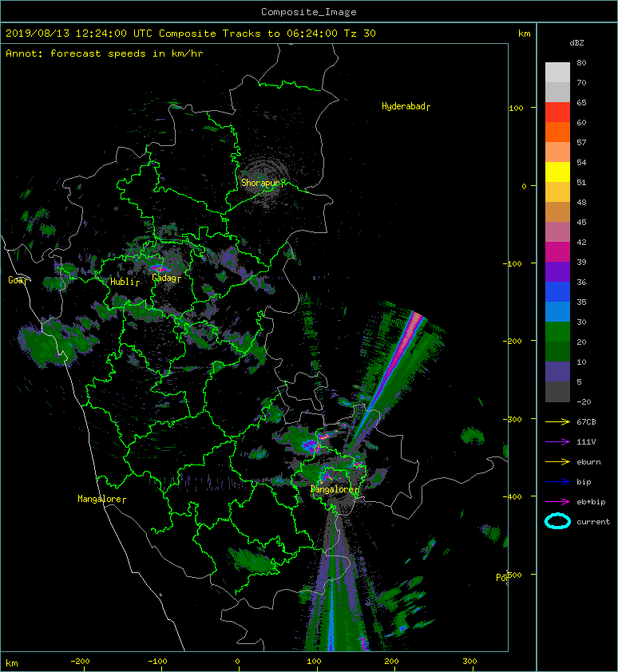Image resolution: width=618 pixels, height=672 pixels.
Task: Click the dBZ scale heading
Action: (576, 43)
